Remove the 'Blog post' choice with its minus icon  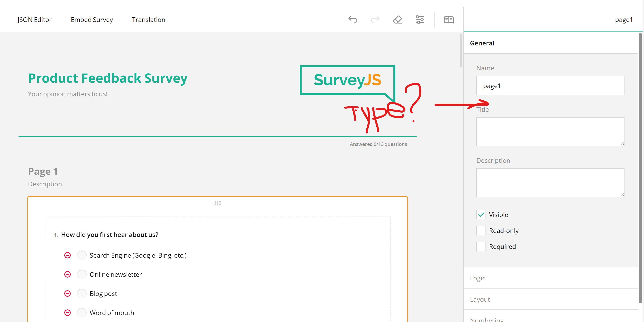67,293
